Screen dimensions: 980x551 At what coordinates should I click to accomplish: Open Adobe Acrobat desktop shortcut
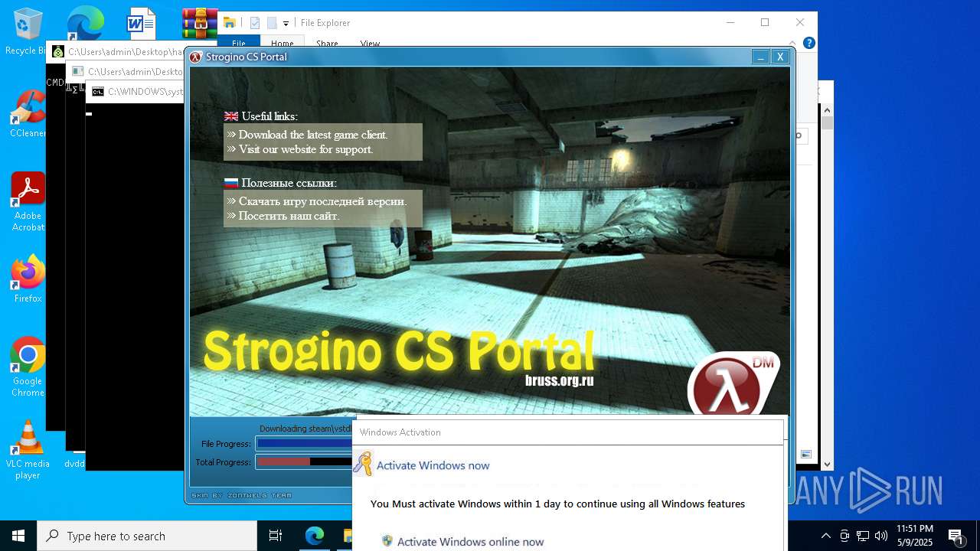[x=28, y=201]
